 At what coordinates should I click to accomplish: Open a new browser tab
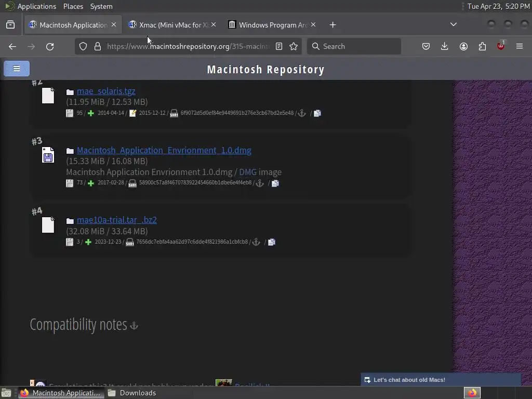tap(333, 25)
